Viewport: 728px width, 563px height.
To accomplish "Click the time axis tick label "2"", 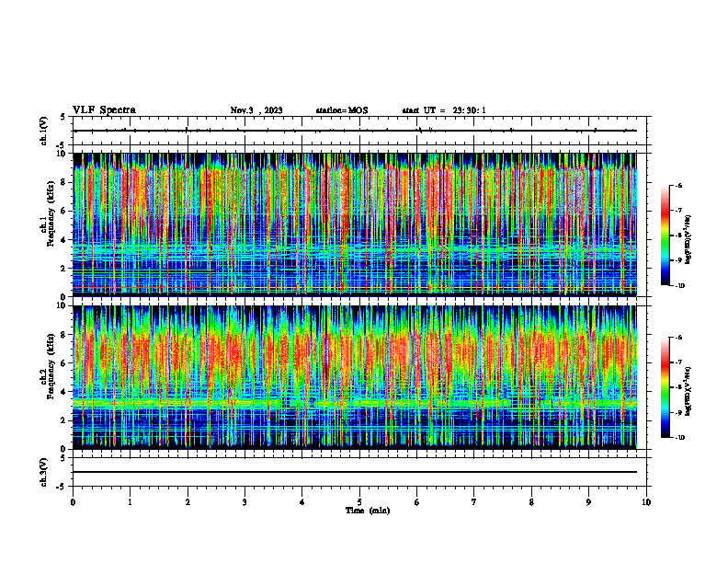I will click(x=188, y=502).
